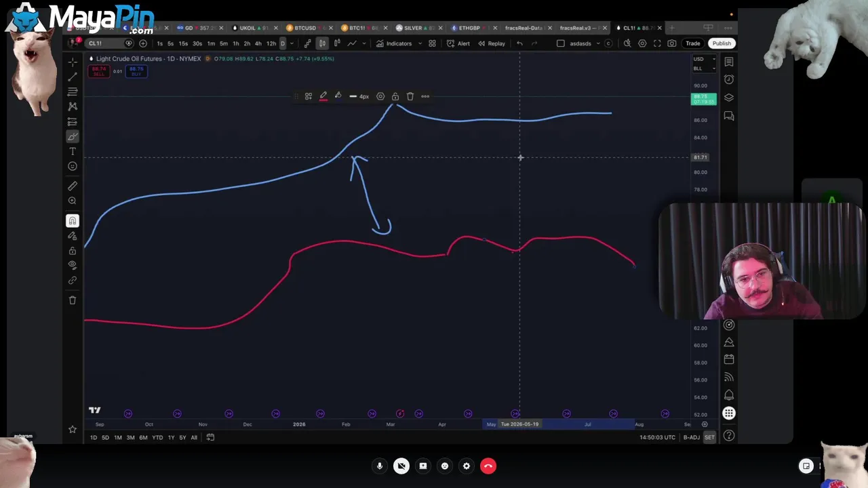Image resolution: width=868 pixels, height=488 pixels.
Task: Select the brush drawing tool
Action: pyautogui.click(x=73, y=136)
